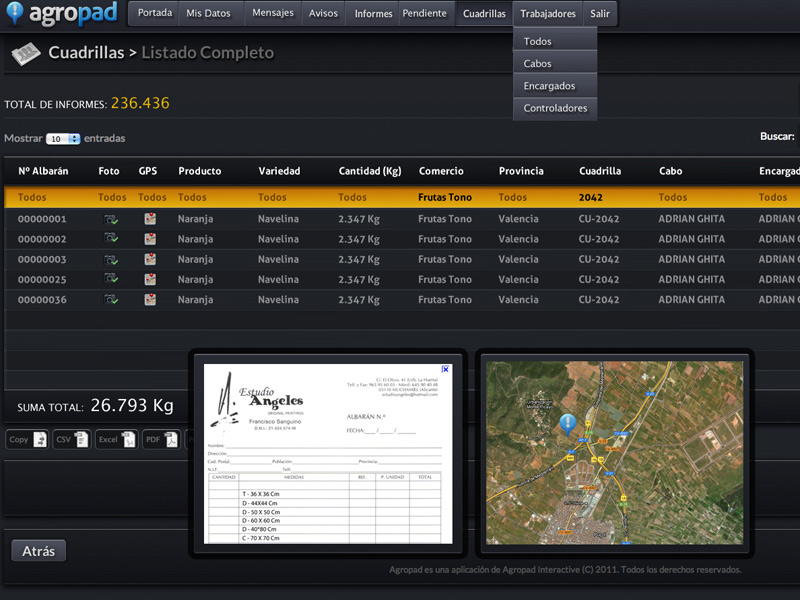Open photo icon for albarán 00000001

111,219
